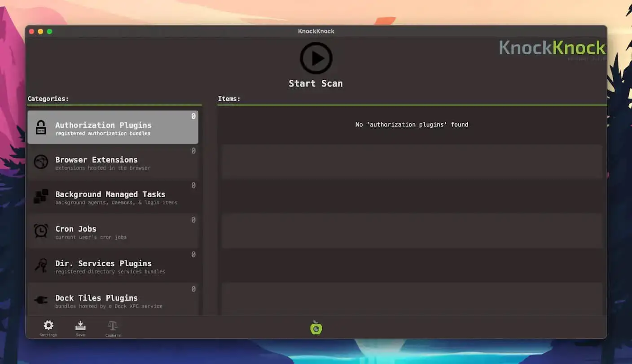This screenshot has width=632, height=364.
Task: Click the "Start Scan" text label
Action: pyautogui.click(x=316, y=83)
